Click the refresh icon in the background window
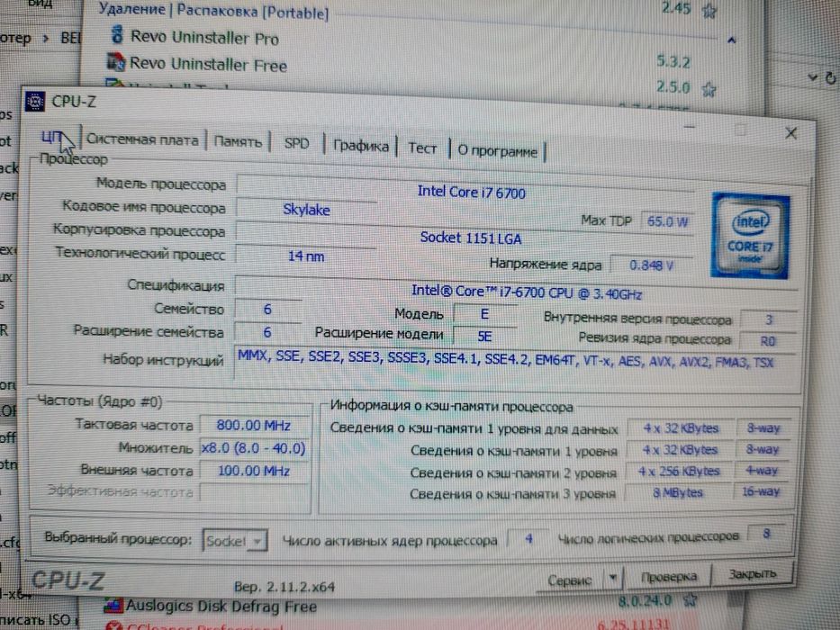840x630 pixels. click(830, 78)
